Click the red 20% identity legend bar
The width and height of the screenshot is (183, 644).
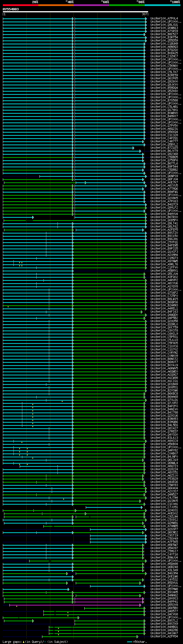click(x=20, y=5)
